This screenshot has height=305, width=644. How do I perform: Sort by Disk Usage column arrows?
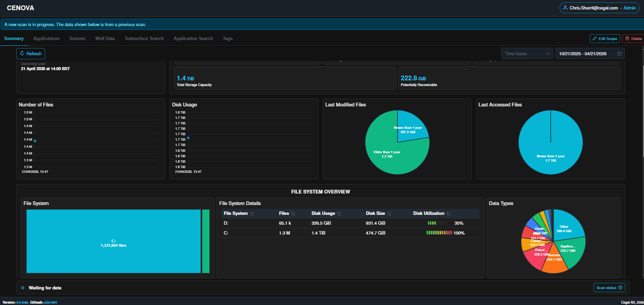pos(339,213)
